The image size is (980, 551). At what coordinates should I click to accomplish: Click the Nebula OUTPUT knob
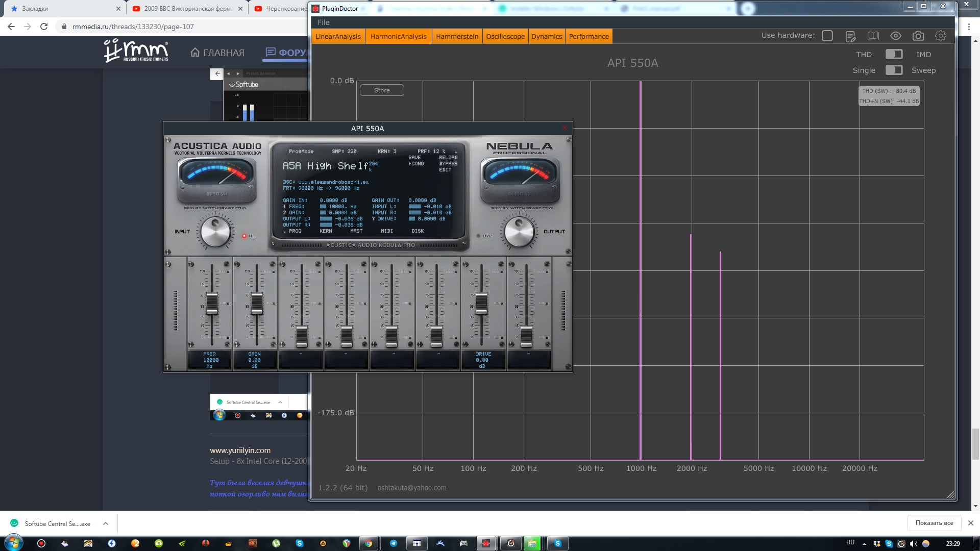click(519, 232)
